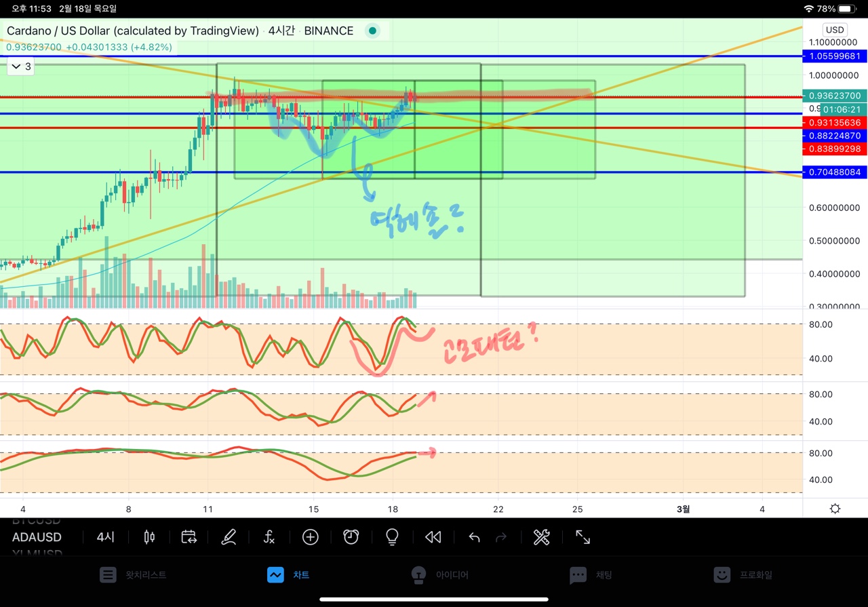
Task: Tap the ADAUSD symbol name
Action: (37, 537)
